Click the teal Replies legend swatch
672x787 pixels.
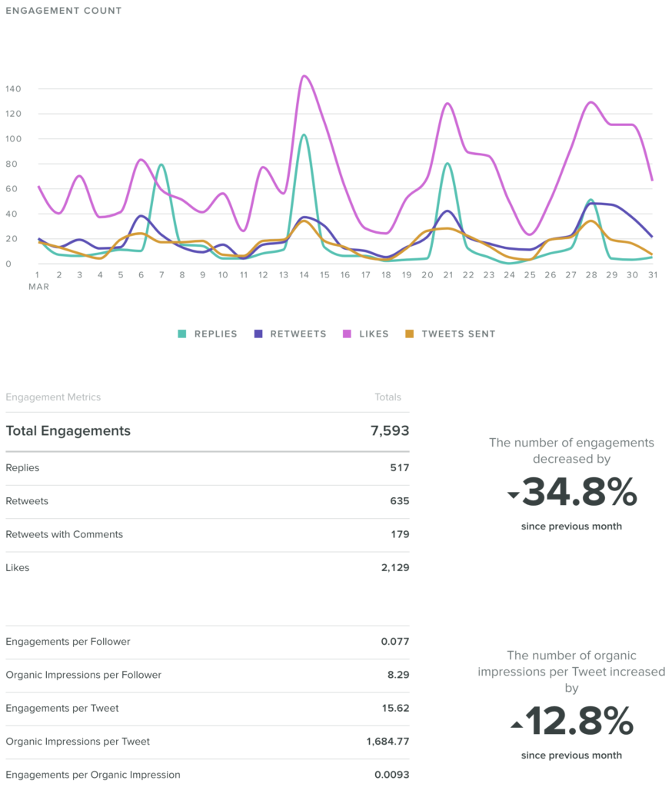181,334
